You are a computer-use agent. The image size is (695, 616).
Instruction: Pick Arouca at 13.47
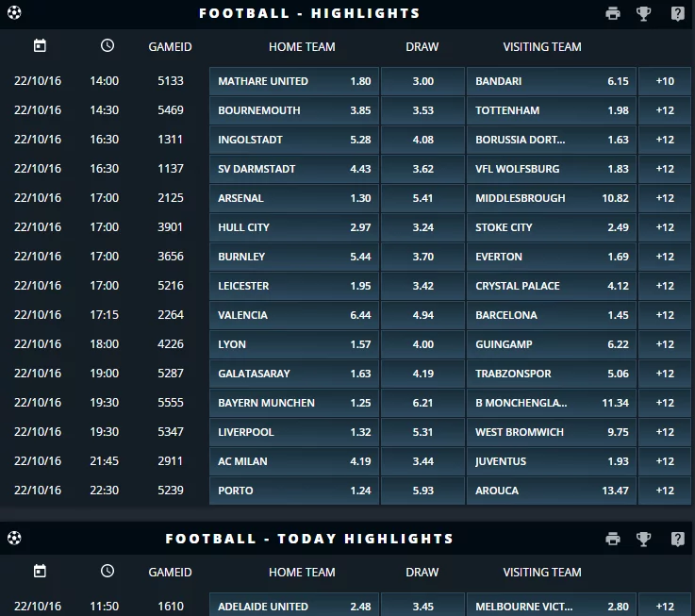click(x=552, y=491)
